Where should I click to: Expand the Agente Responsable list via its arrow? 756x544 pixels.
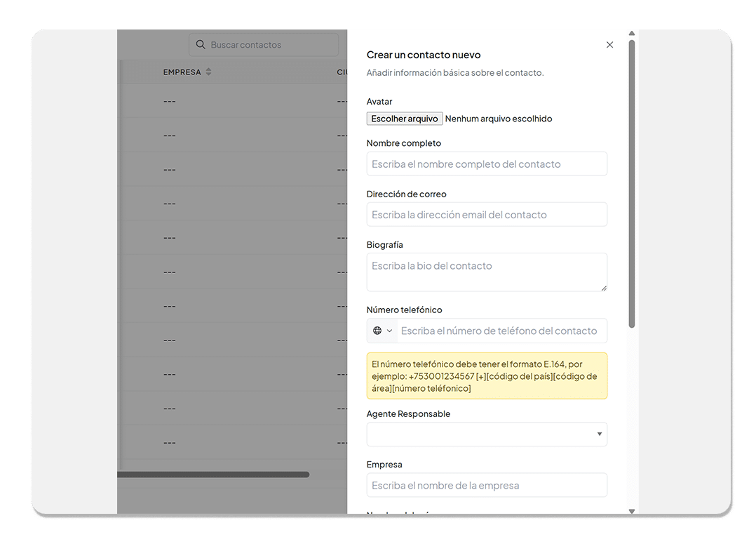point(600,434)
